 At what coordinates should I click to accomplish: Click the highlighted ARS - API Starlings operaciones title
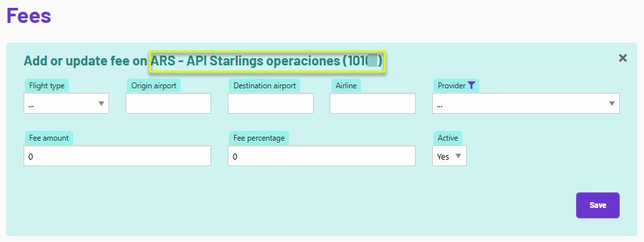267,61
